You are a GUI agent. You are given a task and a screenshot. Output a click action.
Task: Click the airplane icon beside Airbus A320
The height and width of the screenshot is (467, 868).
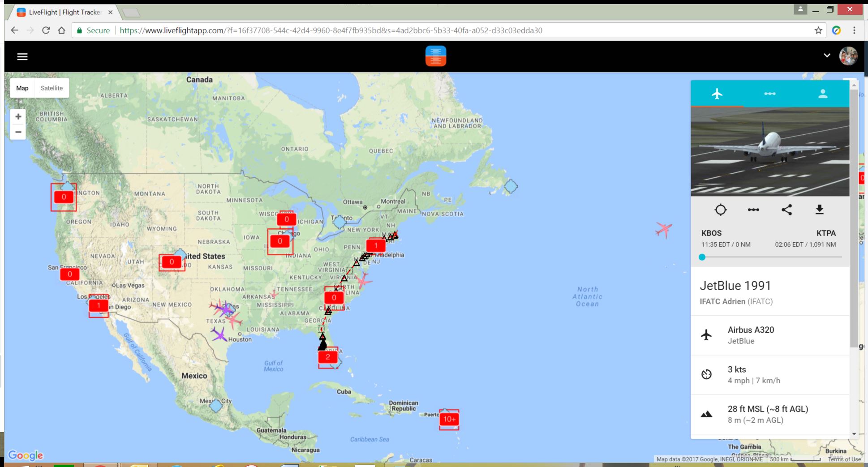coord(706,335)
